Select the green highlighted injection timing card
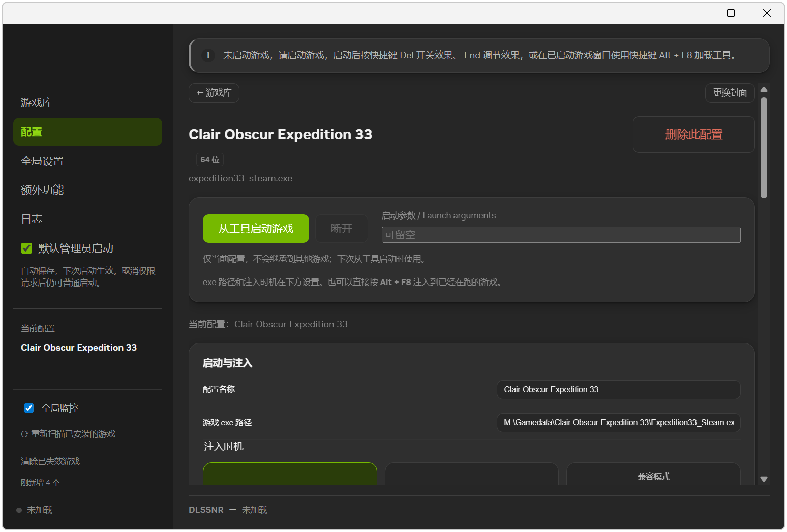 click(x=290, y=474)
